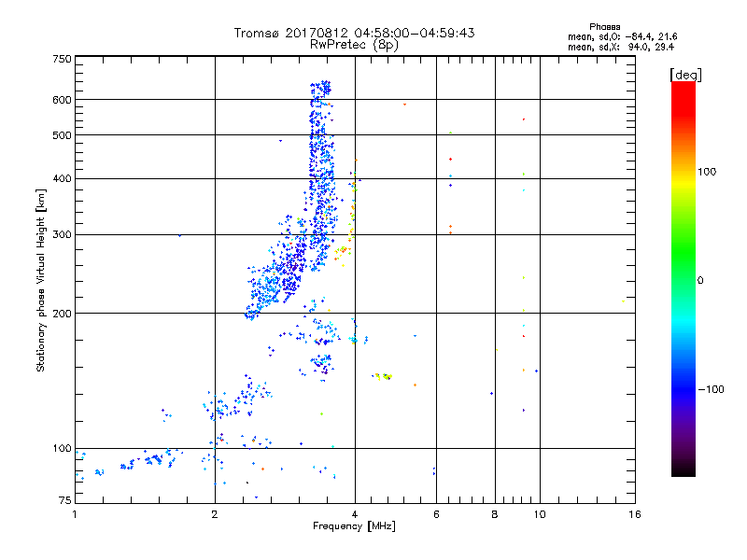Screen dimensions: 747x560
Task: Click the rainbow phase colorbar
Action: (x=684, y=279)
